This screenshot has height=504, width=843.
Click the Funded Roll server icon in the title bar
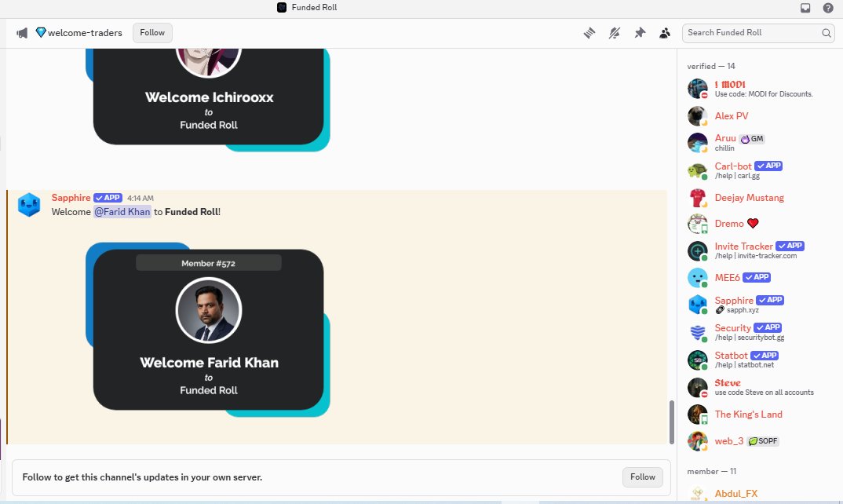pyautogui.click(x=282, y=7)
